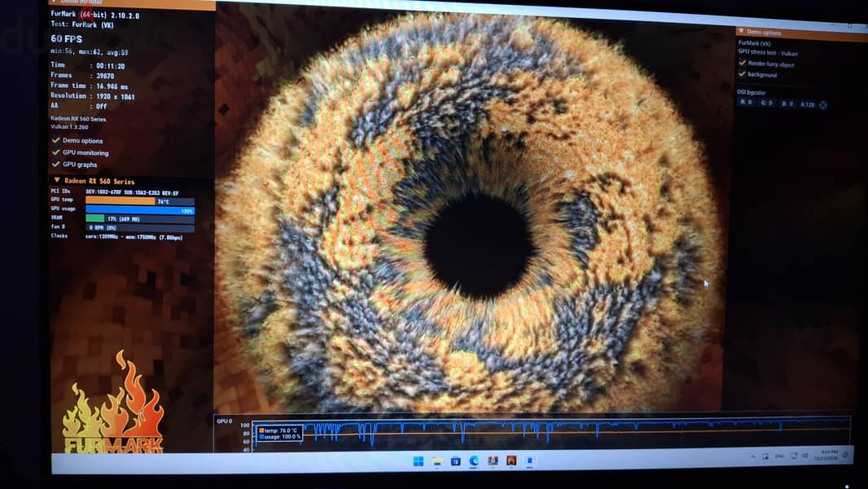Image resolution: width=868 pixels, height=489 pixels.
Task: Click the ENG language indicator in the tray
Action: pyautogui.click(x=780, y=456)
